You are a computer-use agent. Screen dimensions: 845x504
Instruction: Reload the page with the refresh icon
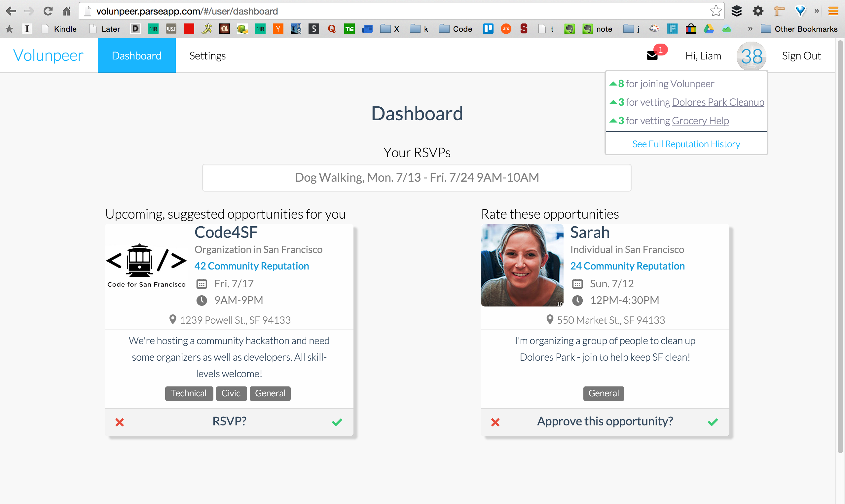[48, 11]
